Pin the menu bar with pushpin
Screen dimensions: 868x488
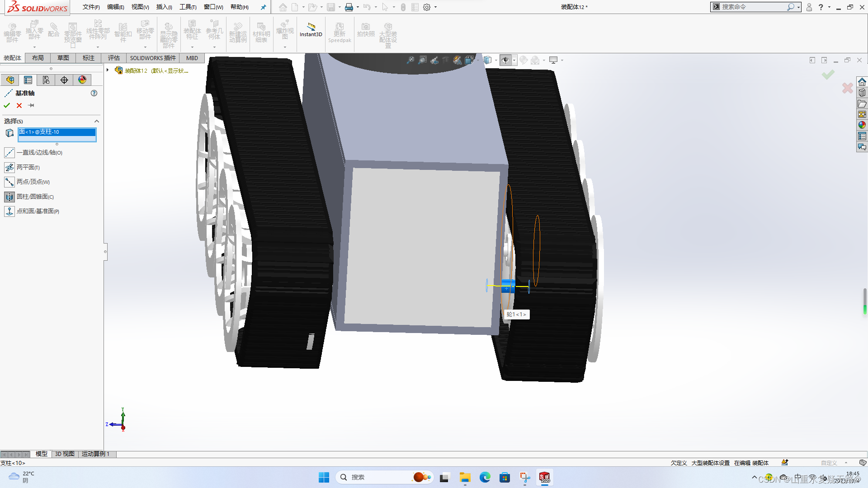[x=263, y=7]
